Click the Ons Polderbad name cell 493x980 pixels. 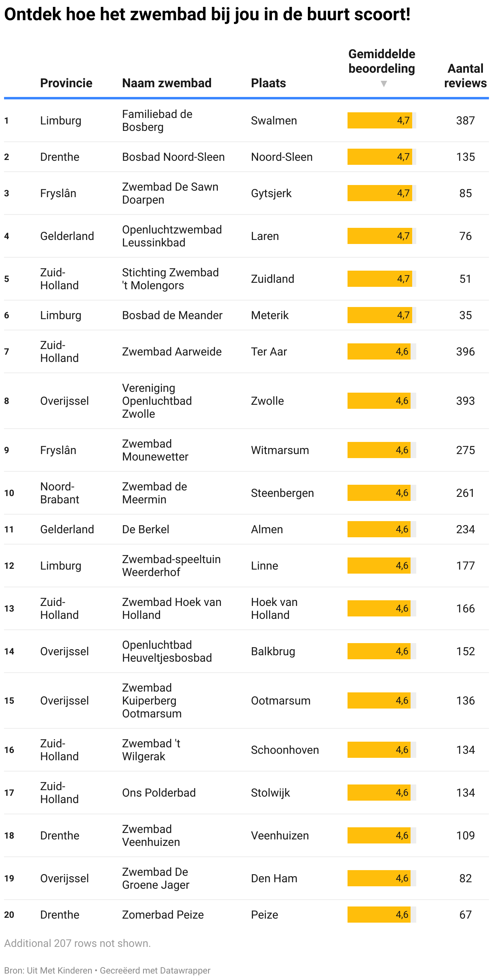(159, 793)
